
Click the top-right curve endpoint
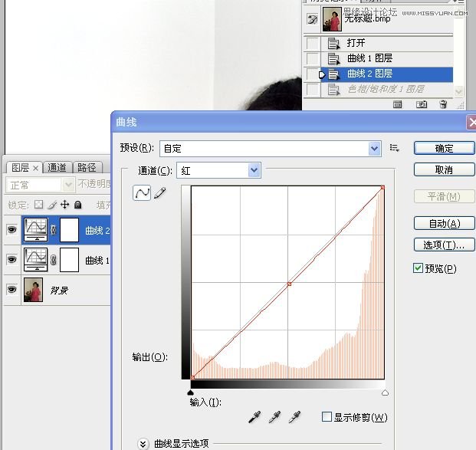(x=382, y=187)
